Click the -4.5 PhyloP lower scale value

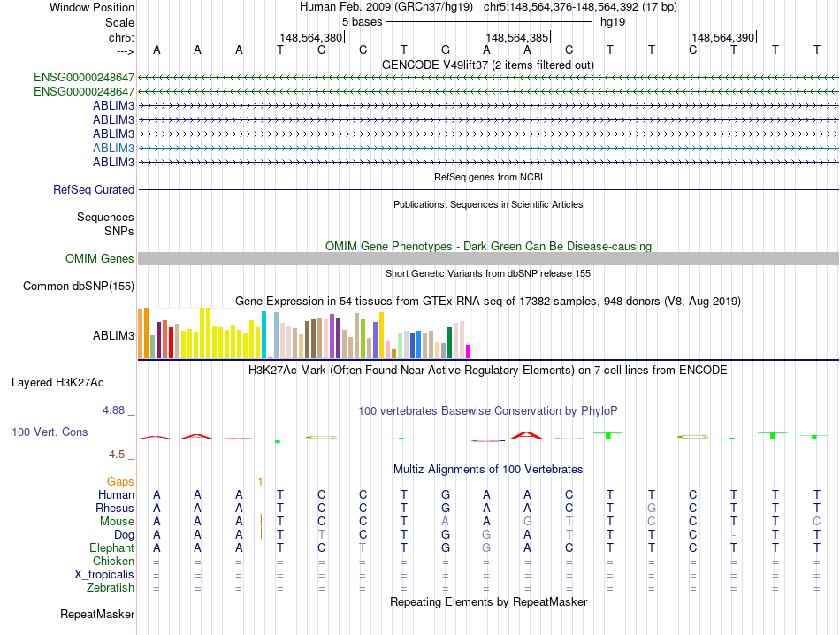pyautogui.click(x=115, y=455)
